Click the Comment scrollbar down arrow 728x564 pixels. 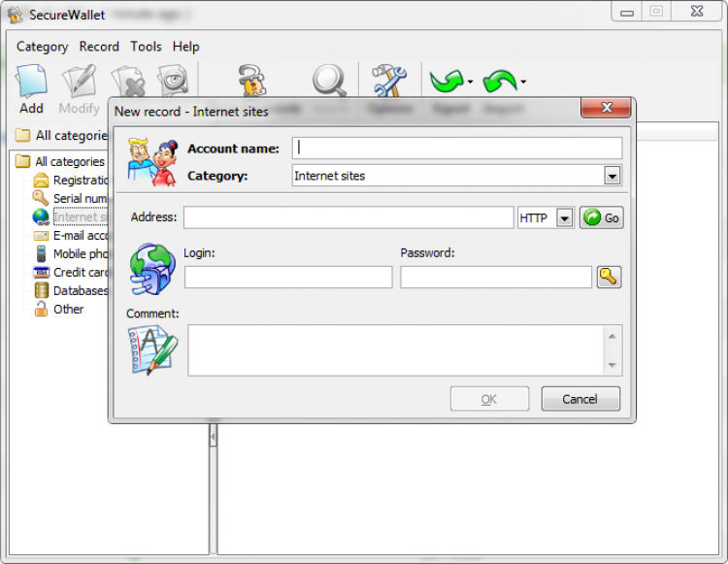612,365
